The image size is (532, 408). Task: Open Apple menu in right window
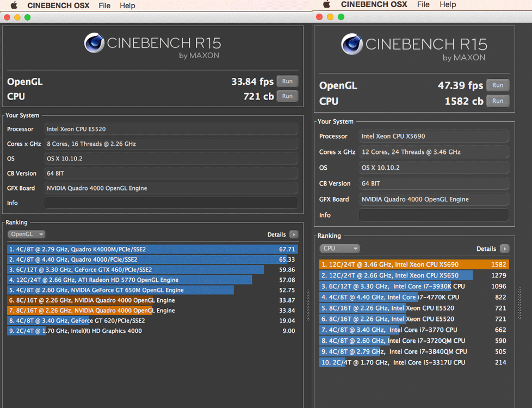(327, 4)
